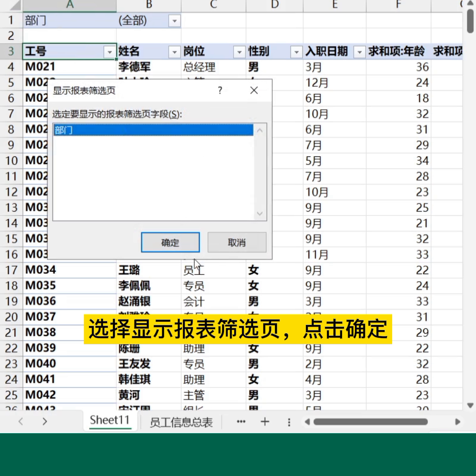Click horizontal scrollbar right arrow
The image size is (476, 476).
pyautogui.click(x=457, y=422)
